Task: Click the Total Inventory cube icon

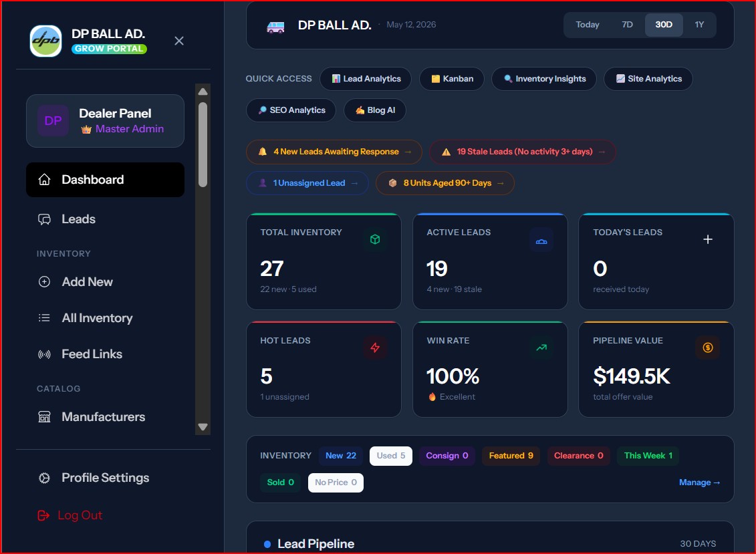Action: (375, 239)
